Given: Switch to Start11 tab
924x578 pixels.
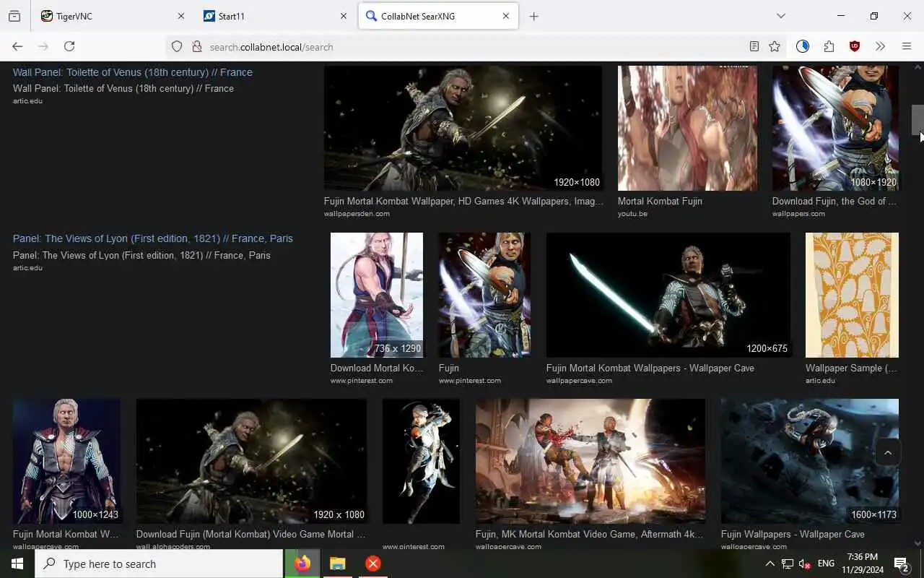Looking at the screenshot, I should click(x=276, y=16).
